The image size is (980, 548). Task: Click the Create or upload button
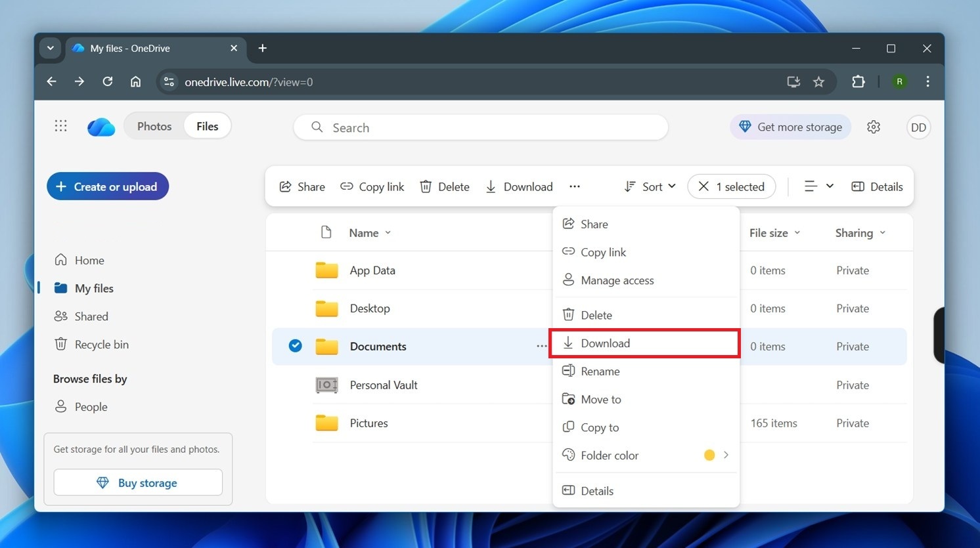click(107, 186)
